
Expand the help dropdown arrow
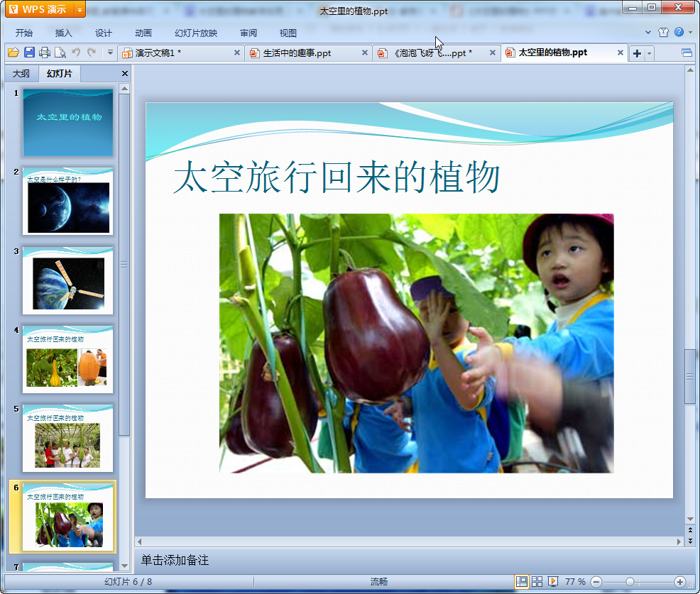pyautogui.click(x=691, y=32)
